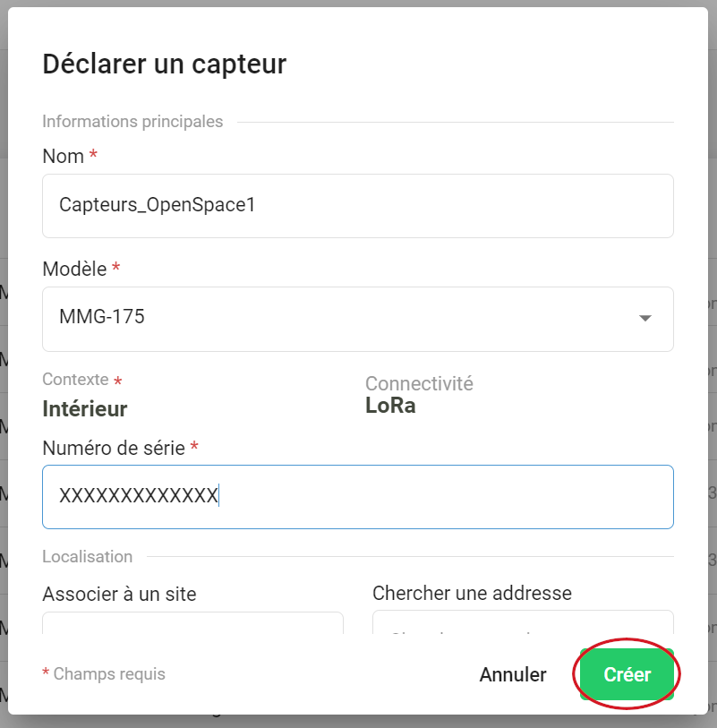Focus the Nom field containing Capteurs_OpenSpace1
The height and width of the screenshot is (728, 717).
[357, 206]
